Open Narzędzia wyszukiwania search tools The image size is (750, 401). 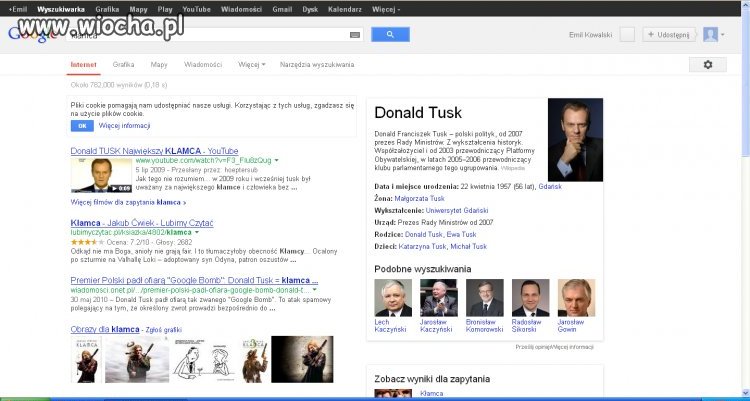(x=317, y=65)
